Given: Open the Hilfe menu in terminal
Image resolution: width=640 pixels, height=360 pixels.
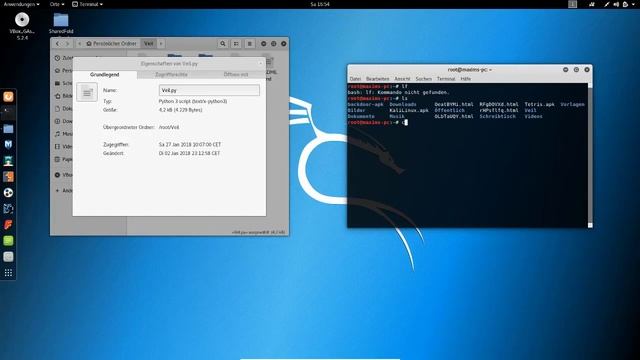Looking at the screenshot, I should [x=465, y=79].
